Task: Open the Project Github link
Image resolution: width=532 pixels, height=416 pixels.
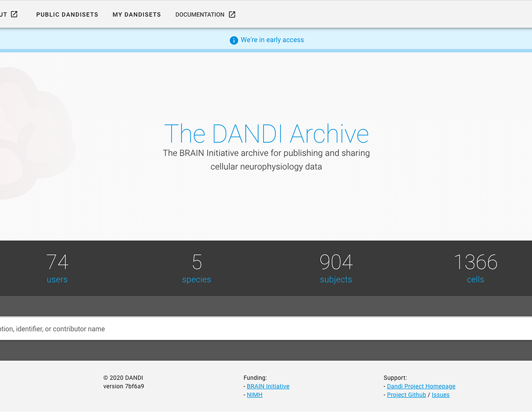Action: [406, 395]
